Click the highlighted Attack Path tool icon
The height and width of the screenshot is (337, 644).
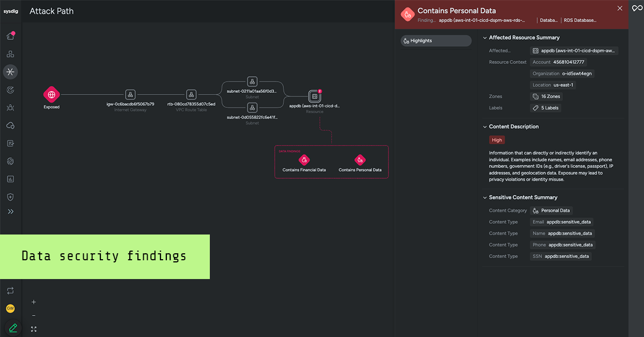point(10,71)
